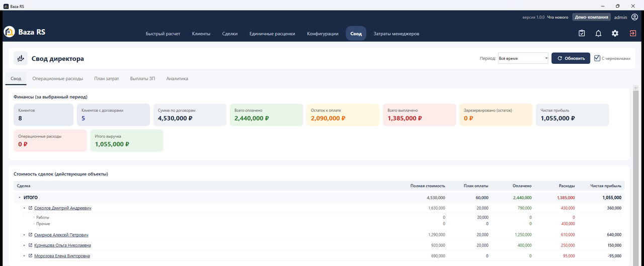Image resolution: width=644 pixels, height=266 pixels.
Task: Open deal link icon for Морозова Елена Викторовна
Action: coord(30,256)
